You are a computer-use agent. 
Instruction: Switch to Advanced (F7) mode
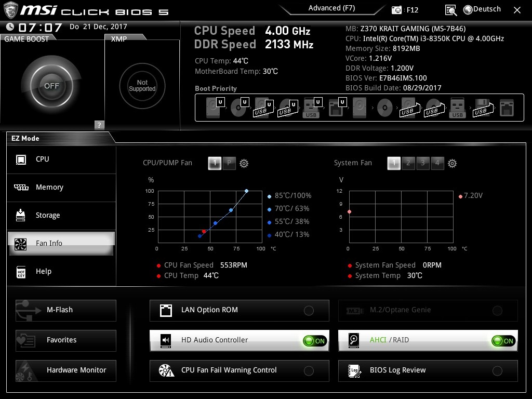(x=331, y=8)
